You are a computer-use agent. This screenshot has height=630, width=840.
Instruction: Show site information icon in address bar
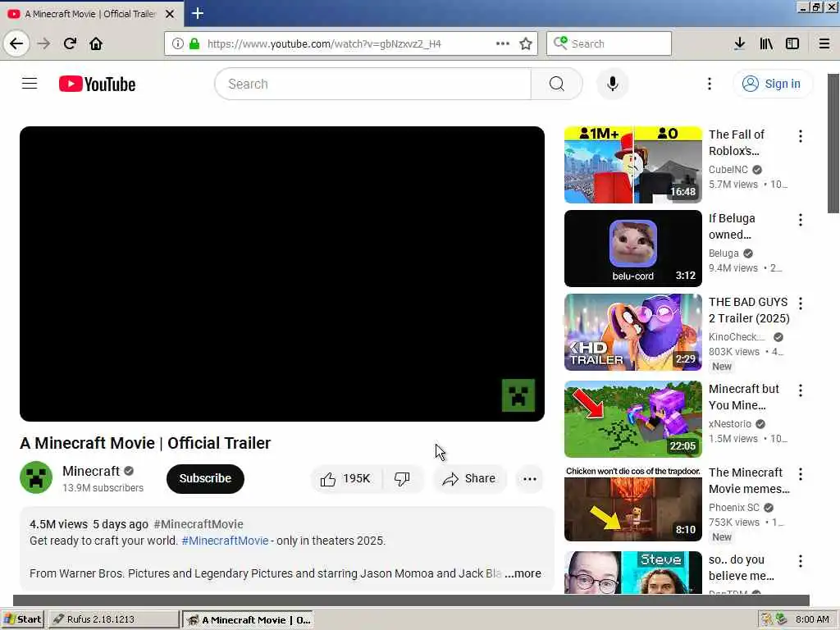pos(178,43)
